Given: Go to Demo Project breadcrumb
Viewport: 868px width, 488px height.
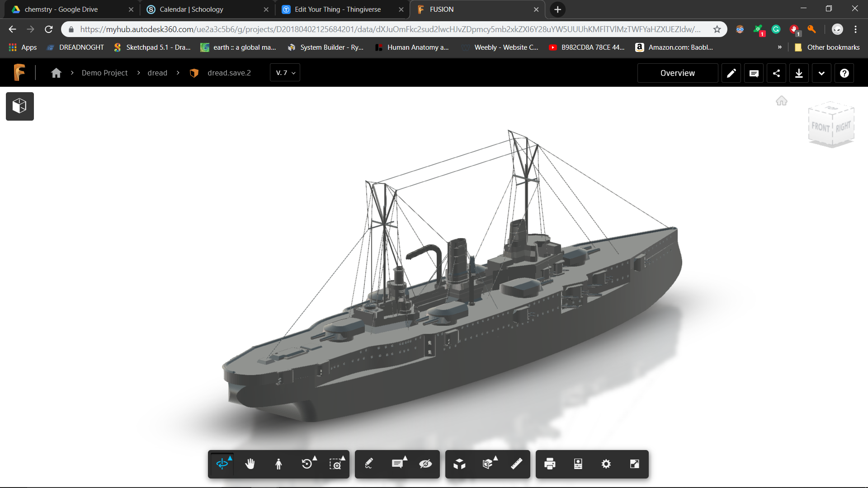Looking at the screenshot, I should click(104, 73).
